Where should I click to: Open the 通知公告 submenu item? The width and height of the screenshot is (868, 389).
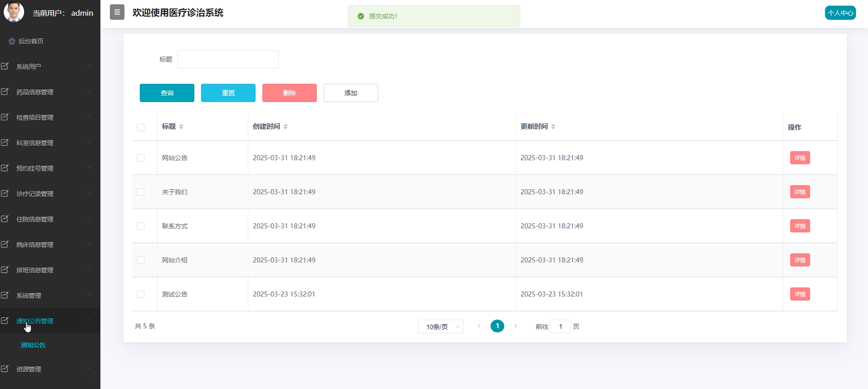click(x=33, y=345)
